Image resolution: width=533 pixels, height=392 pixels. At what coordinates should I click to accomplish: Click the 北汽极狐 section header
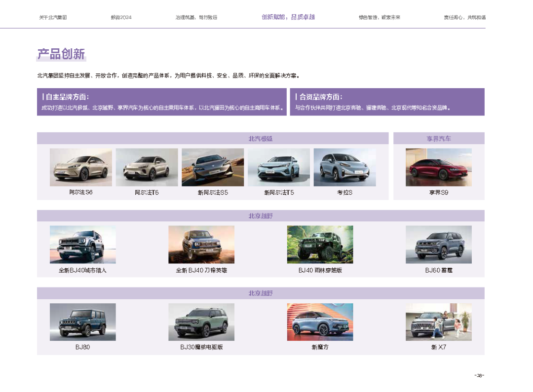pos(213,139)
